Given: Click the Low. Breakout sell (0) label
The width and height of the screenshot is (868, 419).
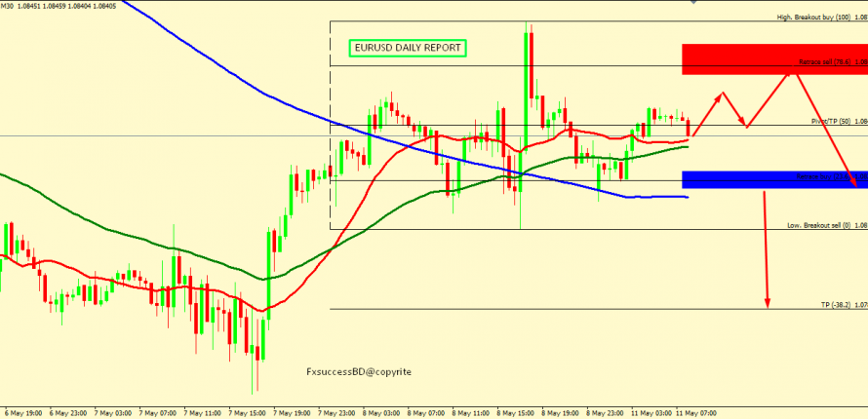Looking at the screenshot, I should (826, 225).
